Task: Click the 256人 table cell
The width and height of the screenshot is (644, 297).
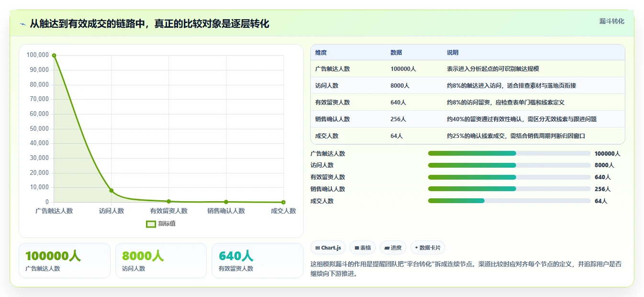Action: click(x=398, y=119)
